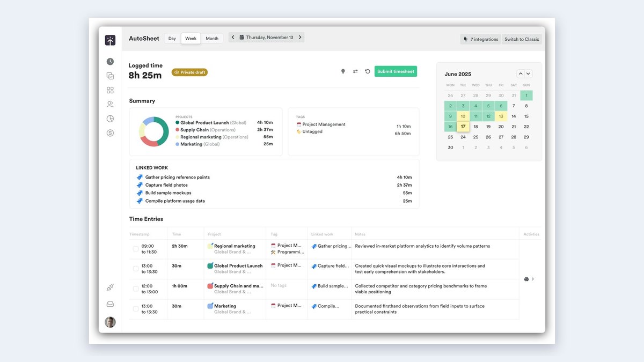The width and height of the screenshot is (644, 362).
Task: Go to the previous date with the left arrow
Action: (x=233, y=38)
